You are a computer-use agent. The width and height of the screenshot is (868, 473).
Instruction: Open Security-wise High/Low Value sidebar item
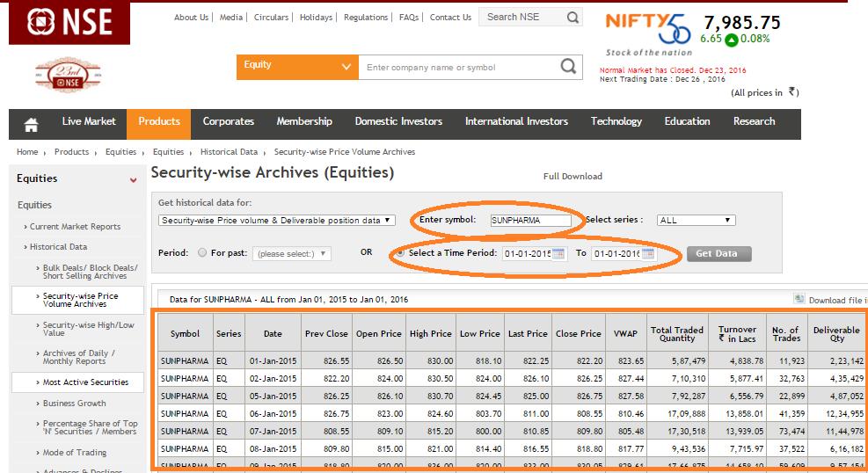coord(89,329)
